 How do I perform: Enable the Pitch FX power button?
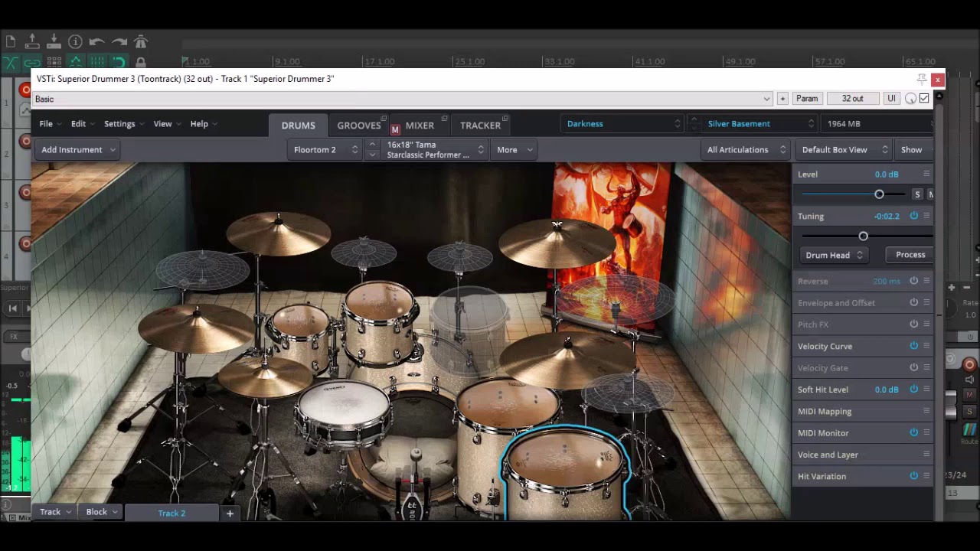913,324
